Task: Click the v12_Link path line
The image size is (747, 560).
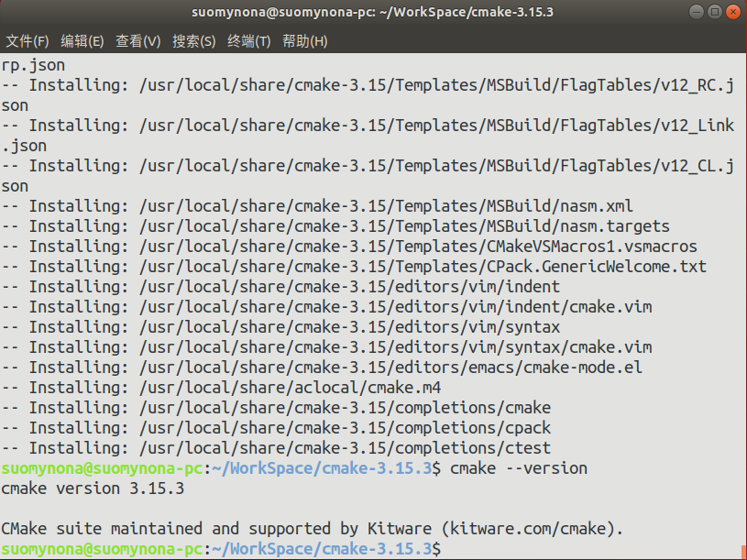Action: (x=368, y=126)
